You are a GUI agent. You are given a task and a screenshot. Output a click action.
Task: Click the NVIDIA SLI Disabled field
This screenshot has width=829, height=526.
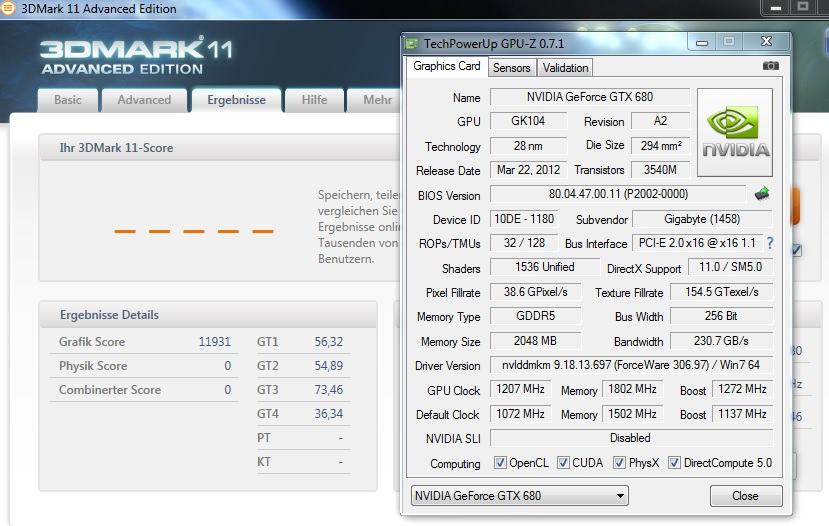coord(631,438)
